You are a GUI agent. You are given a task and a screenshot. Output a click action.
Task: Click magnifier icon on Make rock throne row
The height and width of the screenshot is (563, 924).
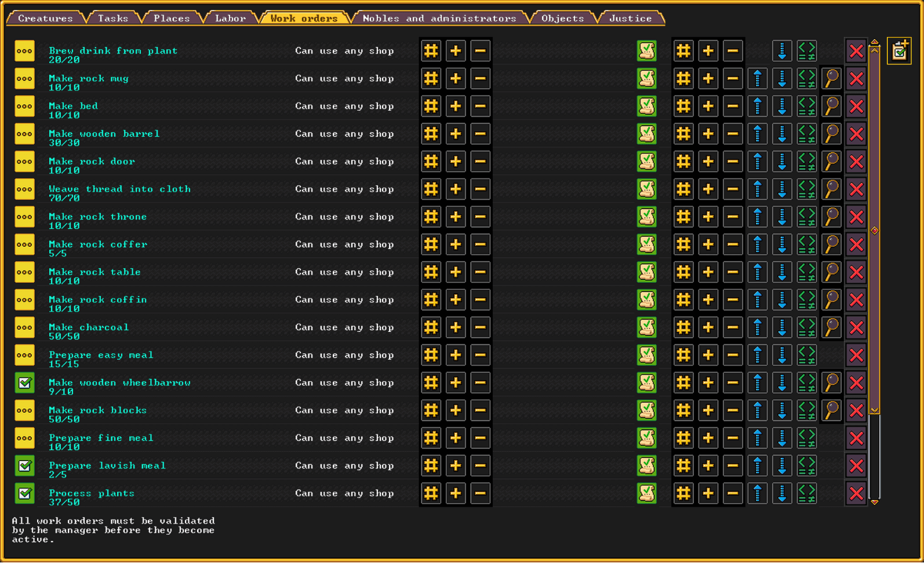[x=831, y=217]
